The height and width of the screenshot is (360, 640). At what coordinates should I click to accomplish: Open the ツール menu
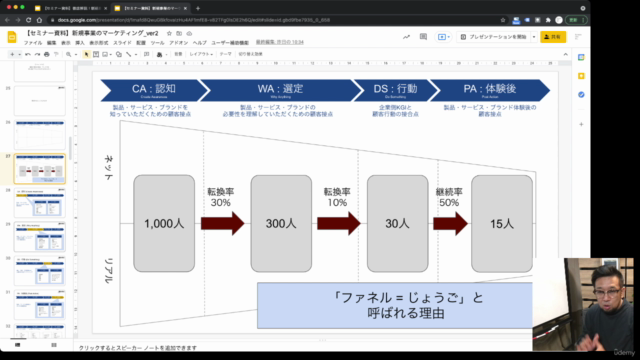(x=157, y=43)
